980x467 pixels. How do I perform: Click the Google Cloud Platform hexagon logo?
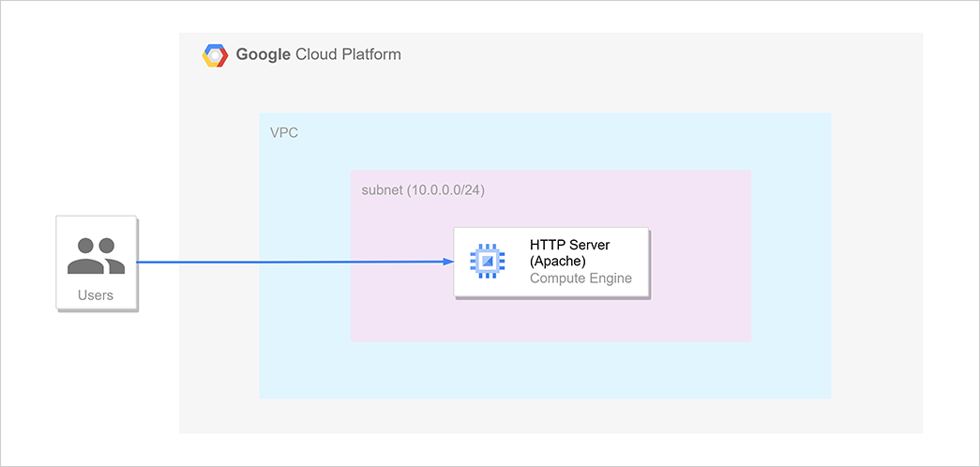pos(215,55)
